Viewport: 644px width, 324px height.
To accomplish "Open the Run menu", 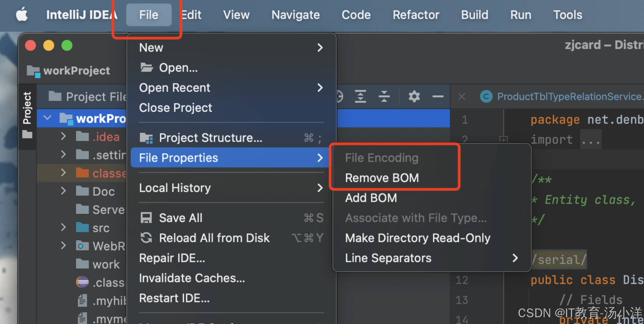I will tap(521, 15).
